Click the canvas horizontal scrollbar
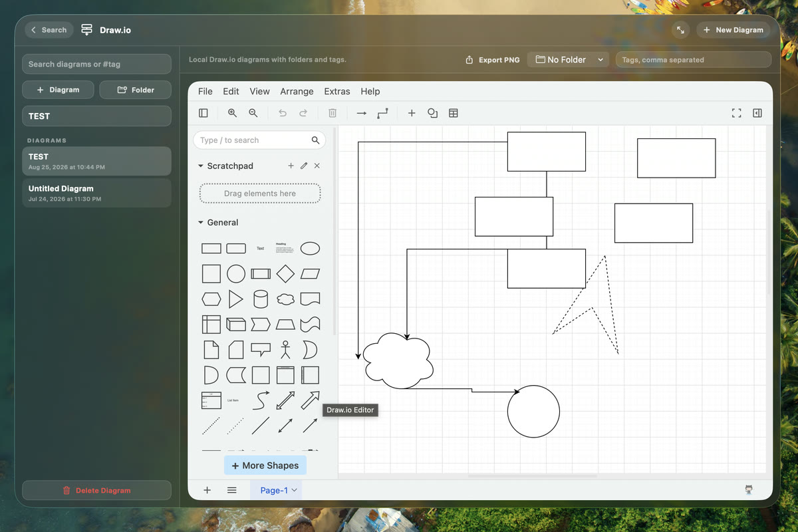798x532 pixels. pos(532,475)
